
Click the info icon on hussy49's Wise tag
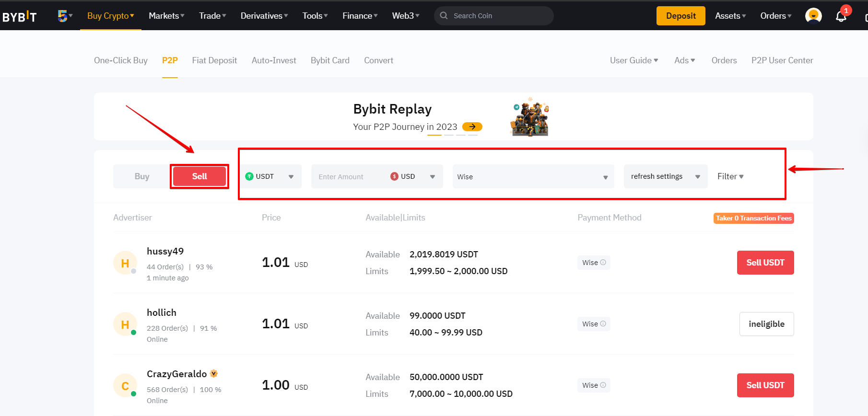coord(603,262)
